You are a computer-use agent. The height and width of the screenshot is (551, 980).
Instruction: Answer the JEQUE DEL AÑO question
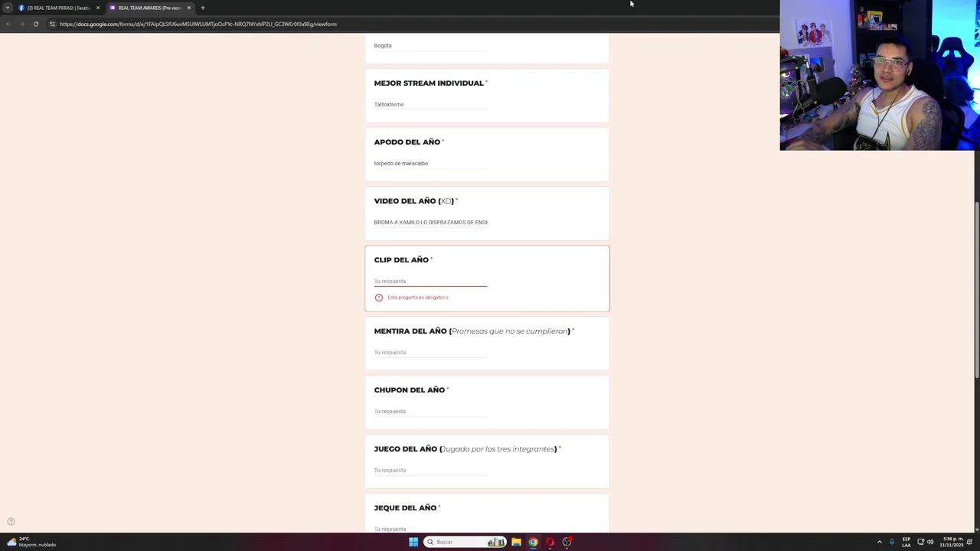(430, 528)
